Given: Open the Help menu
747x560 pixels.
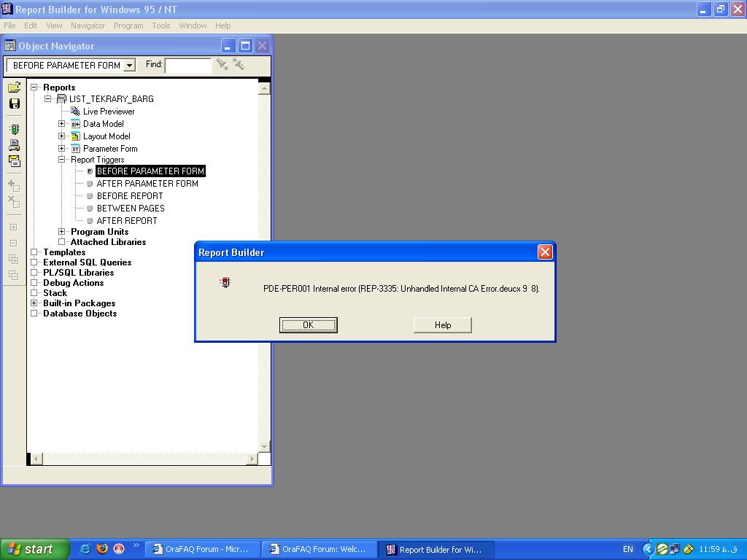Looking at the screenshot, I should point(222,26).
